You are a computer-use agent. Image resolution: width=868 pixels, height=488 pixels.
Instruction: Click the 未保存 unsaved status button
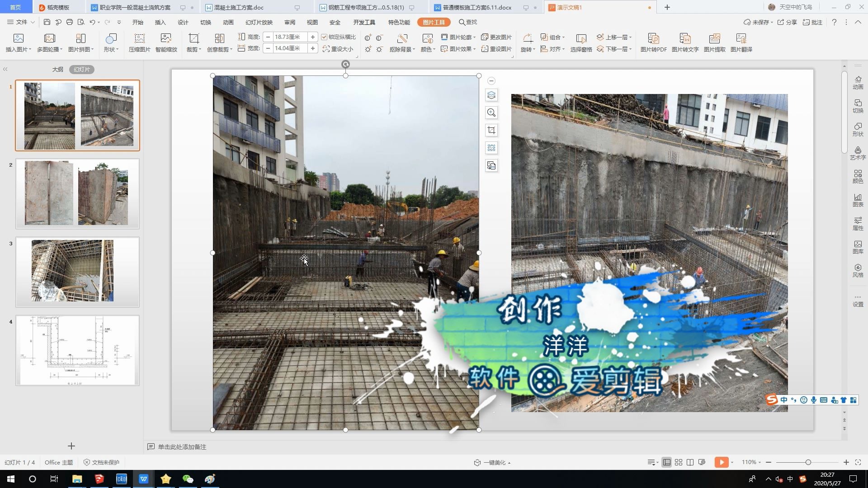[758, 22]
